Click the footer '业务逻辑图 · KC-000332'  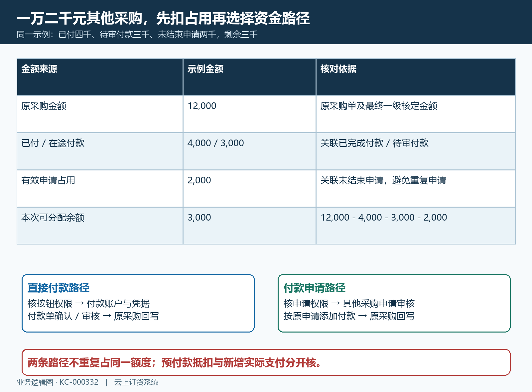58,382
